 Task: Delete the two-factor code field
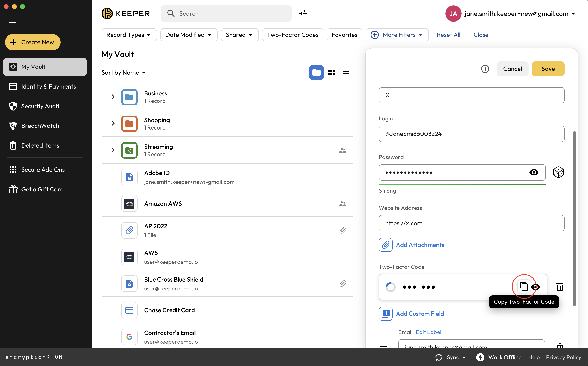[x=560, y=287]
